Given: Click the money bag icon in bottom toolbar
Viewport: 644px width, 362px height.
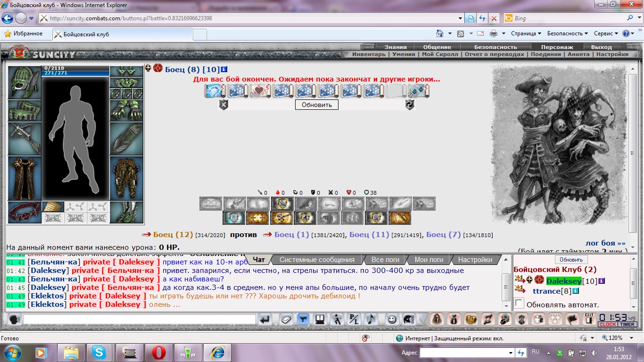Looking at the screenshot, I should (x=453, y=319).
